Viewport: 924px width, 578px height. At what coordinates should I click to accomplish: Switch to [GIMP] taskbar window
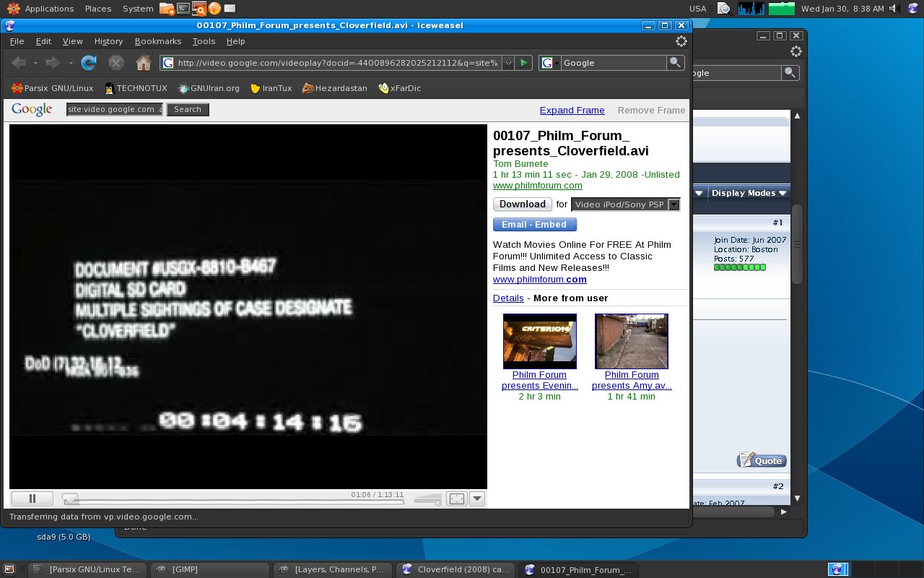[x=209, y=569]
